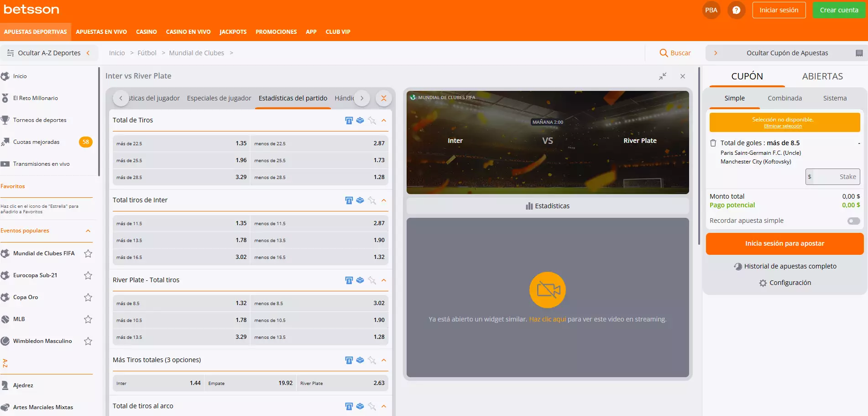Star Wimbledon Masculino as favorite
The height and width of the screenshot is (416, 868).
pyautogui.click(x=88, y=341)
